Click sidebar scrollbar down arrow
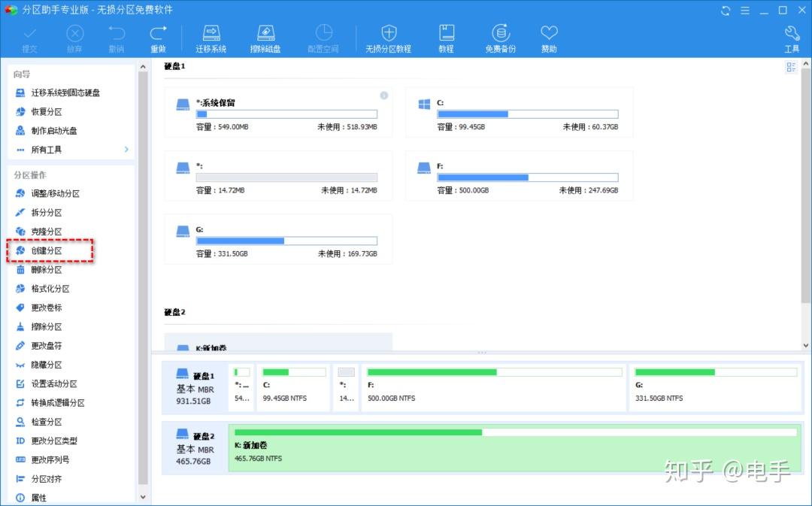This screenshot has height=506, width=812. click(x=143, y=497)
